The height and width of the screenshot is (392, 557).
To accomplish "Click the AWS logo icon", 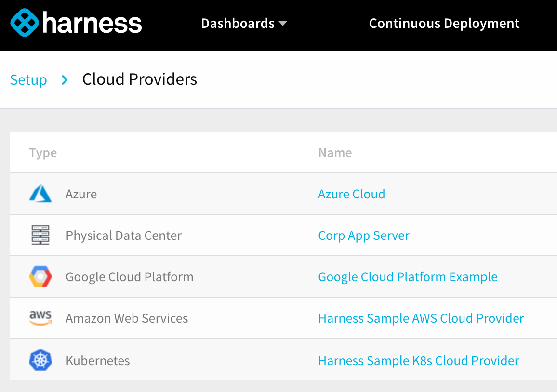I will pos(40,318).
